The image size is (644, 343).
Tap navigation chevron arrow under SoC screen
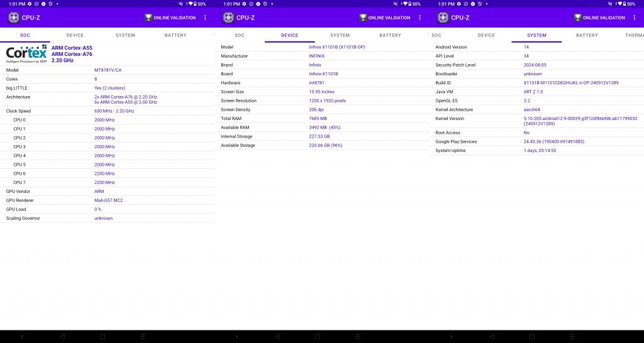click(22, 337)
